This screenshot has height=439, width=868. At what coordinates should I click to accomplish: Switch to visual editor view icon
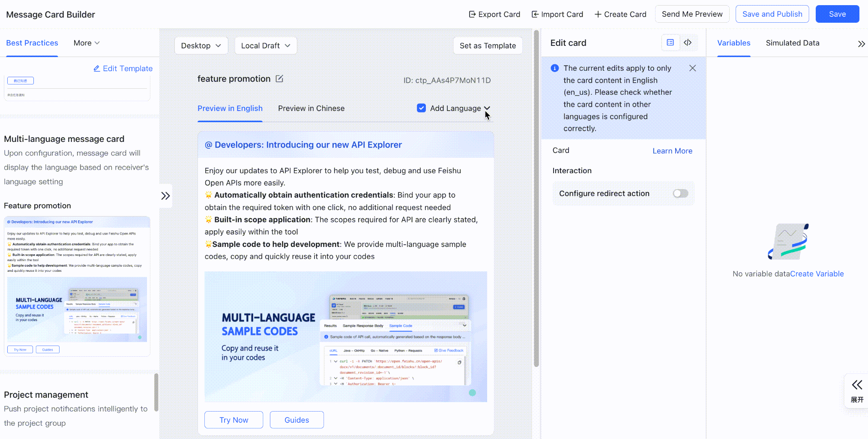pyautogui.click(x=670, y=42)
